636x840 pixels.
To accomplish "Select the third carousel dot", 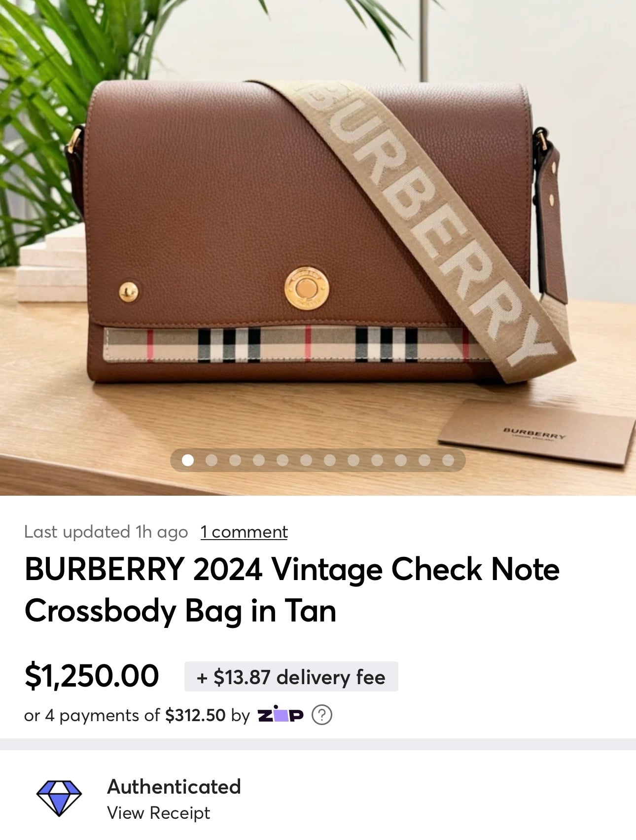I will tap(235, 460).
